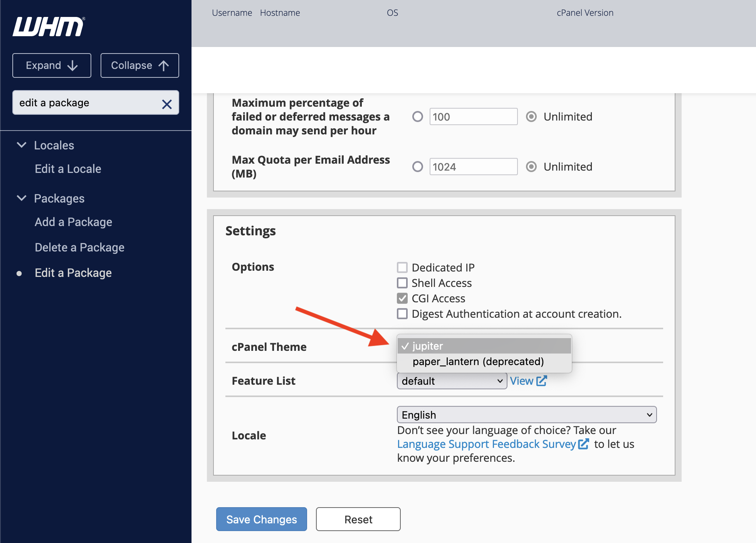
Task: Click the Reset button
Action: (358, 519)
